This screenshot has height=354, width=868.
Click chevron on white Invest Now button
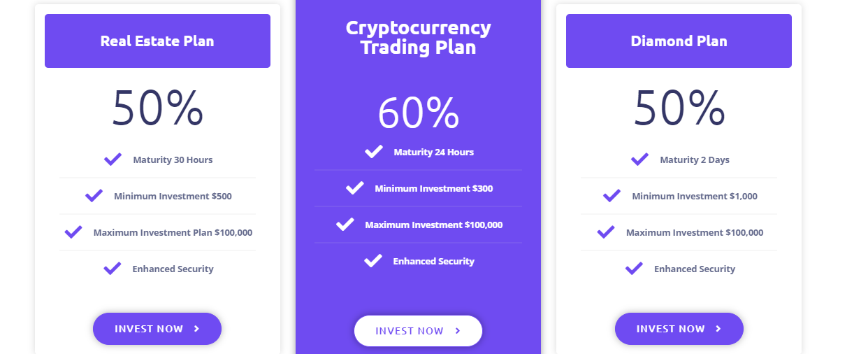[x=458, y=331]
